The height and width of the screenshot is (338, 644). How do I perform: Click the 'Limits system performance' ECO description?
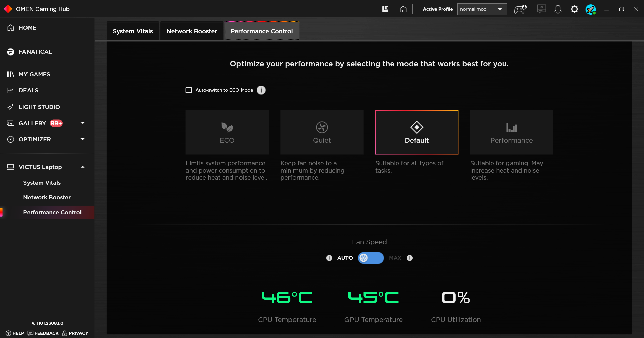(226, 171)
